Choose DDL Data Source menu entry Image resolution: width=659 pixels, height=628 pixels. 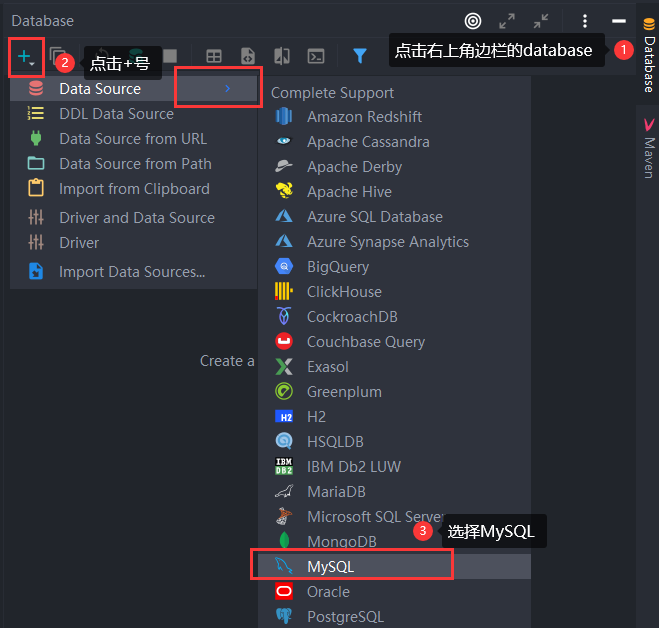click(x=134, y=114)
